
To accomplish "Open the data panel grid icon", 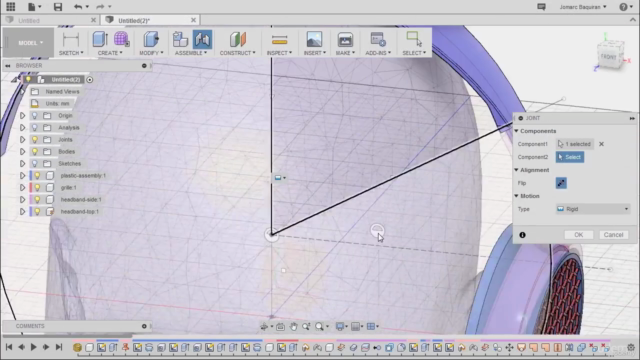I will point(11,7).
